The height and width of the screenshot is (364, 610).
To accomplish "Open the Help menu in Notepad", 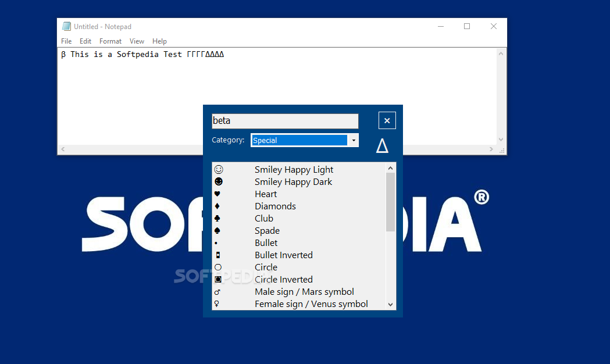I will click(x=159, y=41).
